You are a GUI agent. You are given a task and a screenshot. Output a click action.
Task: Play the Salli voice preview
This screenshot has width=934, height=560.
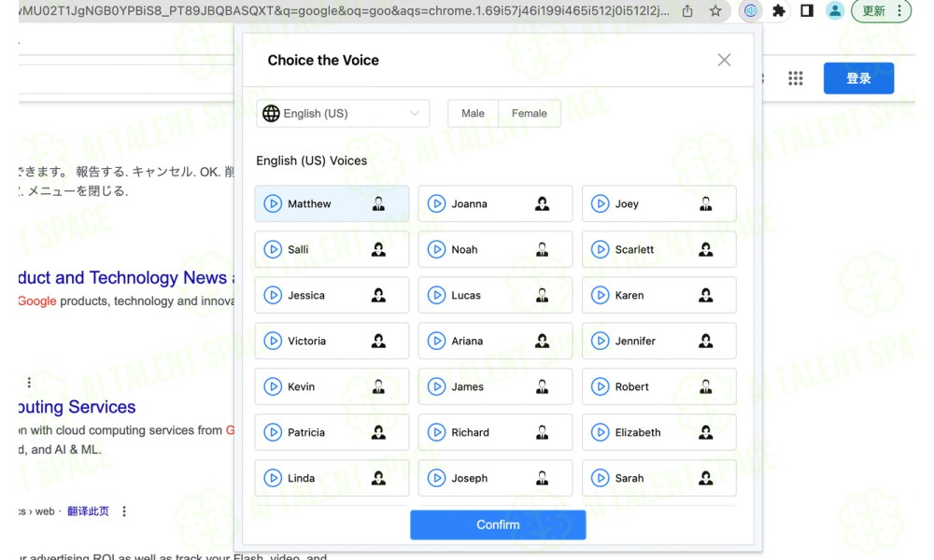(273, 249)
